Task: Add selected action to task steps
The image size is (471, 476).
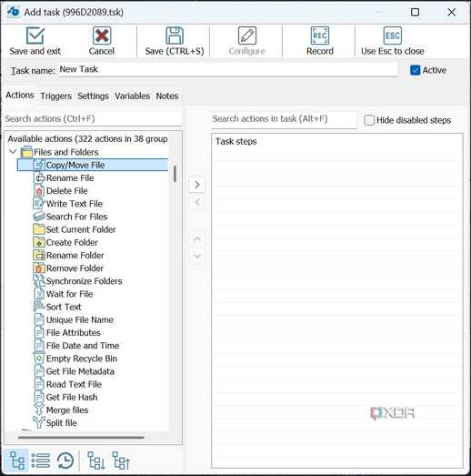Action: click(x=196, y=184)
